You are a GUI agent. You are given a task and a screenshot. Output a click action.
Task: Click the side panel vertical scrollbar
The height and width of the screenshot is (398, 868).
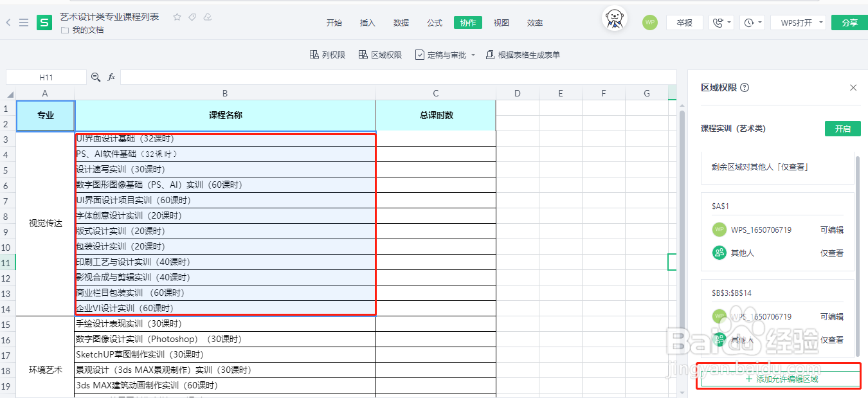tap(857, 257)
